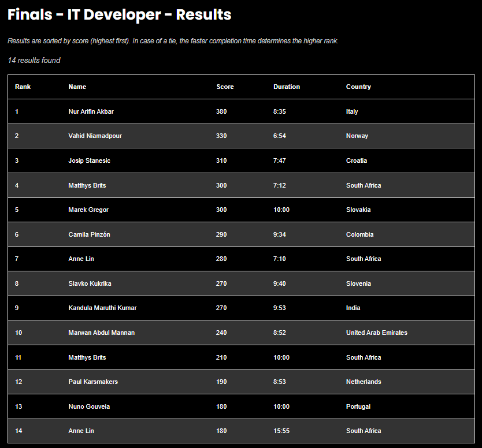Screen dimensions: 482x448
Task: Click the Score column header
Action: pos(225,87)
